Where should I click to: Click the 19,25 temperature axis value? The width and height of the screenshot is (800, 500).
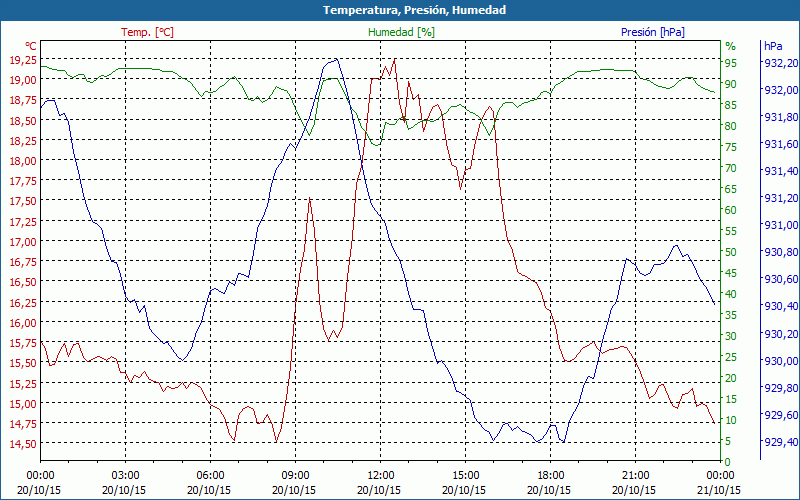click(x=23, y=60)
